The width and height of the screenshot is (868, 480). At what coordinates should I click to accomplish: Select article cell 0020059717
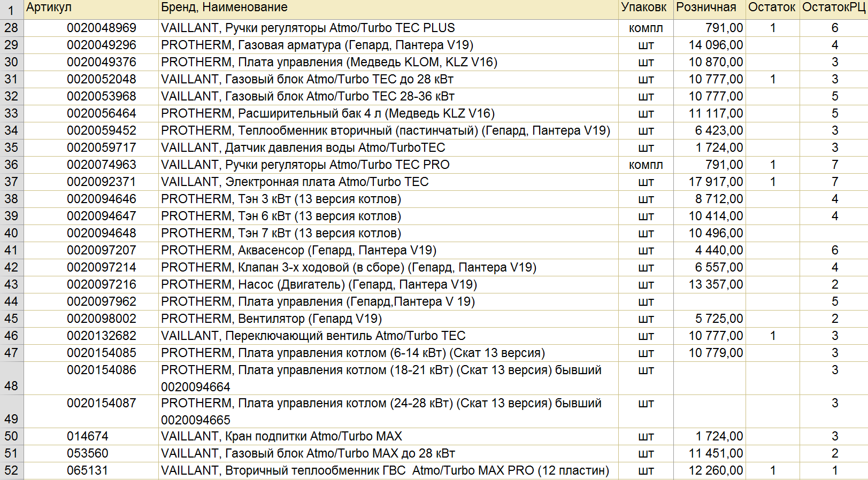click(x=91, y=148)
